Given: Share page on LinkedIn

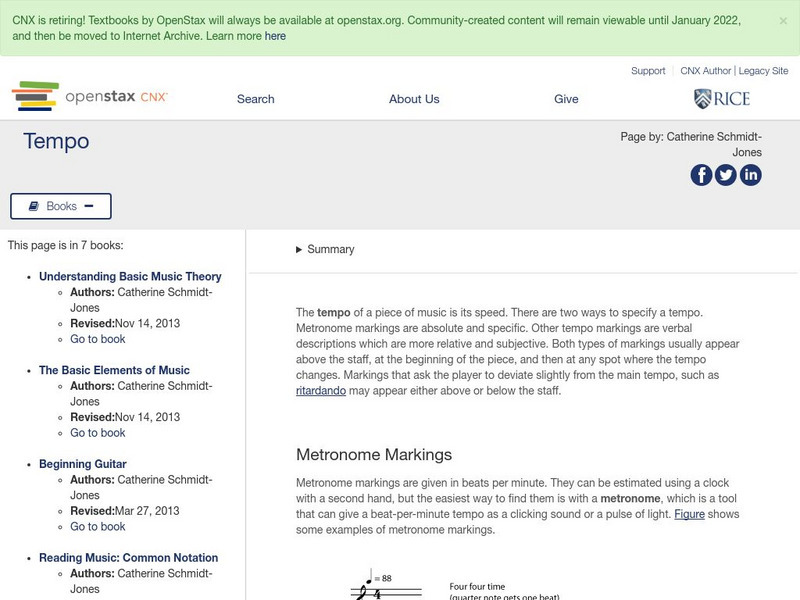Looking at the screenshot, I should 751,175.
